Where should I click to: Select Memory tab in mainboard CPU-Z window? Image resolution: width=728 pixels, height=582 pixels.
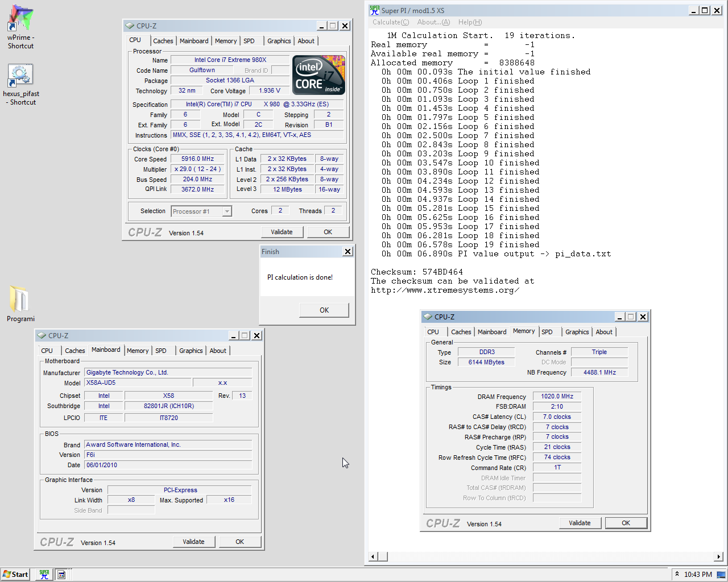(138, 351)
